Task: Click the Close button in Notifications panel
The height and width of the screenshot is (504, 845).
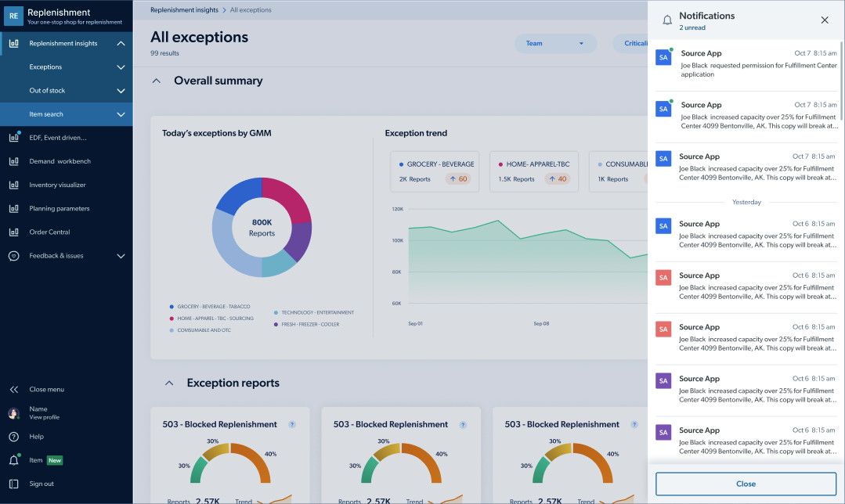Action: [x=746, y=484]
